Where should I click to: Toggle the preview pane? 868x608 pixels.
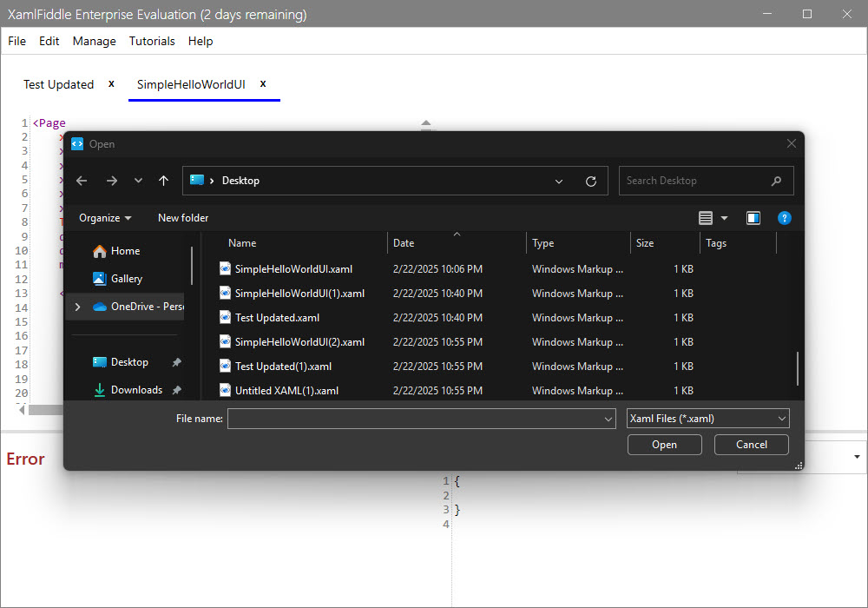753,218
